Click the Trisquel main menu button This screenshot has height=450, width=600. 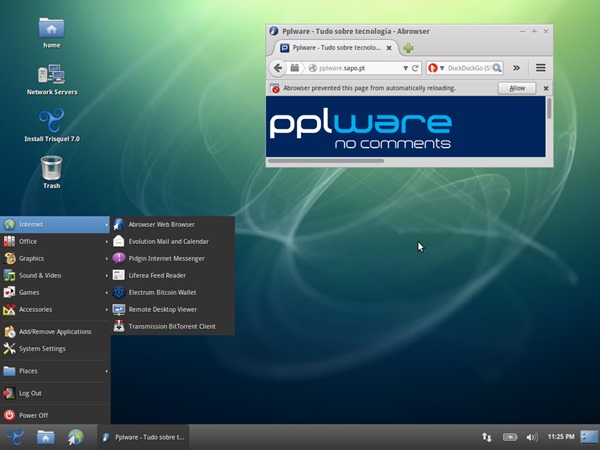(x=15, y=437)
